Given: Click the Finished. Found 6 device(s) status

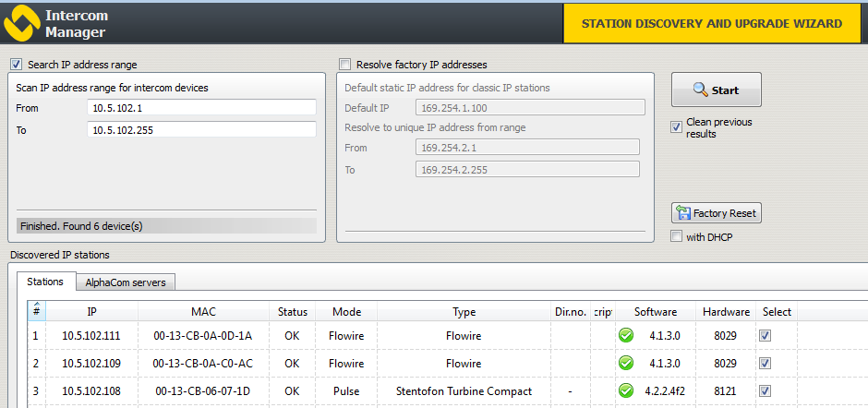Looking at the screenshot, I should pos(166,226).
